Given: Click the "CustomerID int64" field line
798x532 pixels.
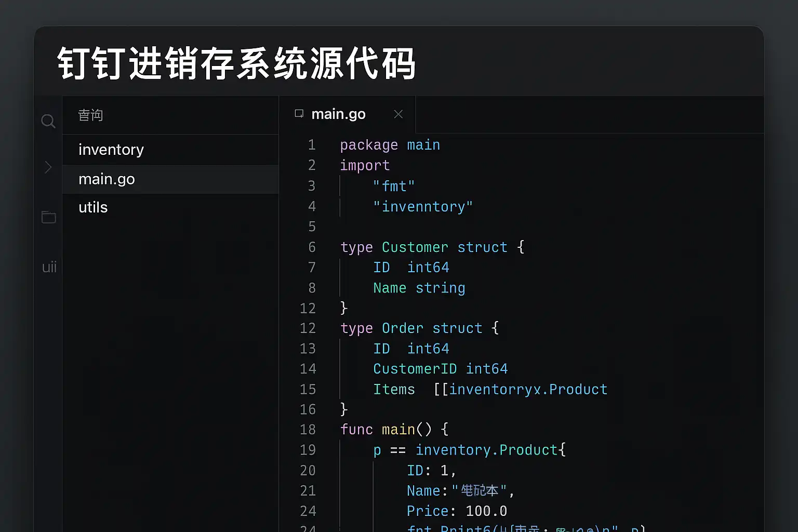Looking at the screenshot, I should 441,369.
